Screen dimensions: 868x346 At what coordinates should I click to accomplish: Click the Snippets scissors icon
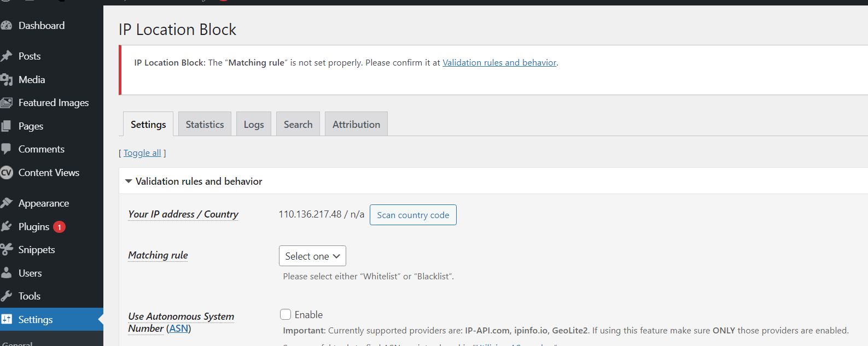[6, 250]
